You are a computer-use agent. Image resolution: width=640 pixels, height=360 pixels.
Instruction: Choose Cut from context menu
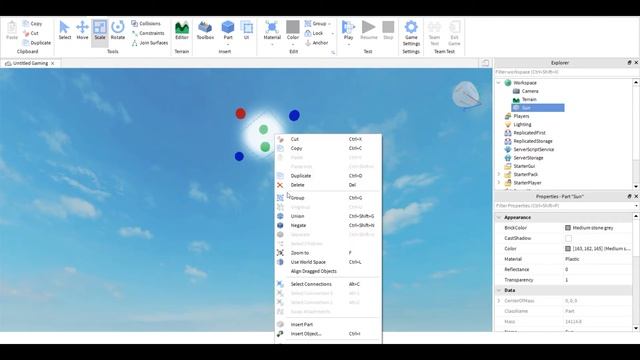[328, 139]
